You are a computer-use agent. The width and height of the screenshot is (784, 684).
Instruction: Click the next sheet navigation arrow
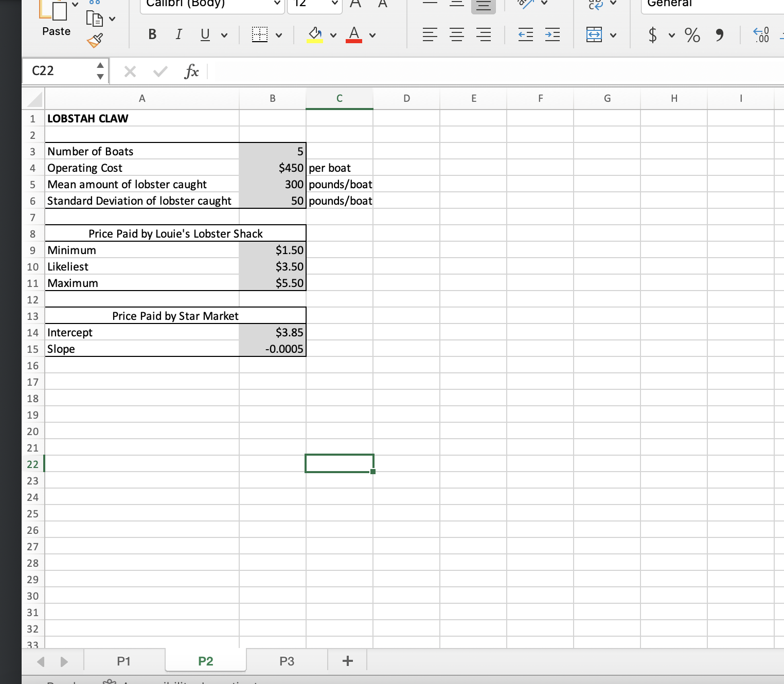pyautogui.click(x=64, y=661)
